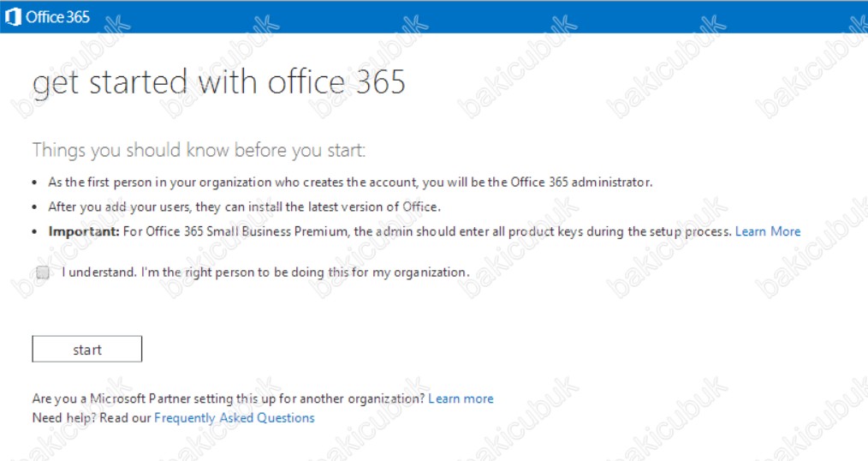Click the bold 'Important:' label
The image size is (868, 461).
84,231
